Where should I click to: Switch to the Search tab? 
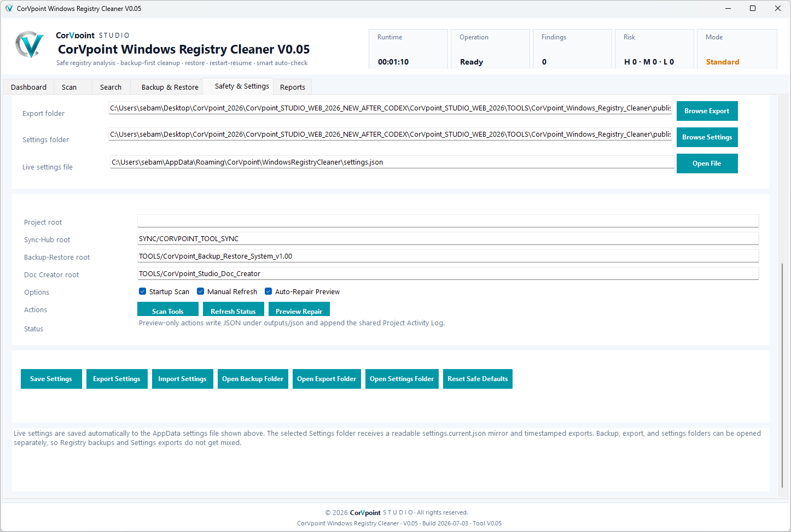[111, 87]
